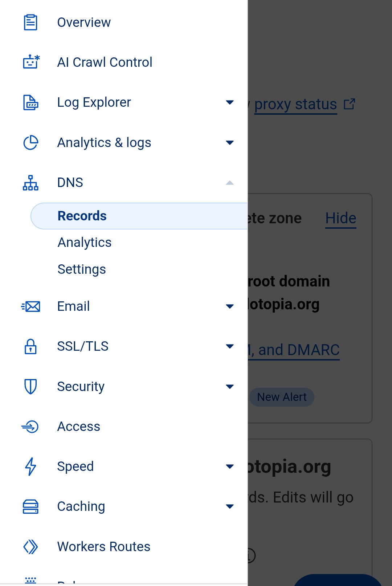The image size is (392, 586).
Task: Click the SSL/TLS padlock icon
Action: coord(30,346)
